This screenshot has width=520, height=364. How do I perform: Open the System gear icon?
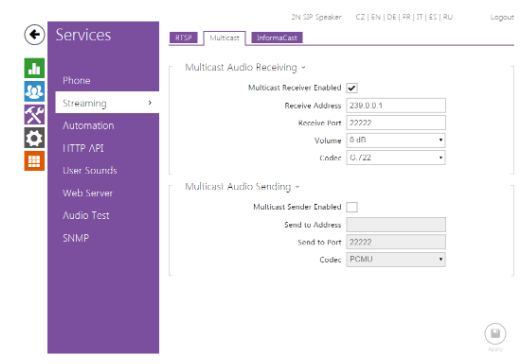[34, 138]
